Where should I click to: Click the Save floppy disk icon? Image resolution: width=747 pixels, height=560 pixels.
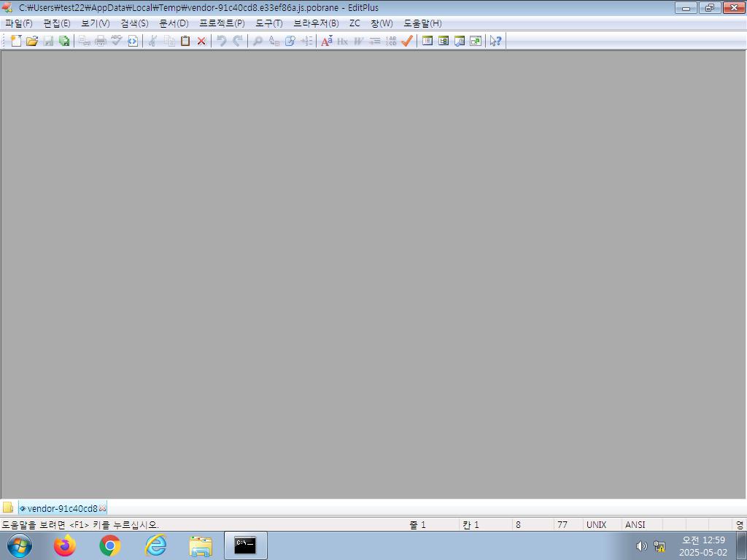coord(48,41)
